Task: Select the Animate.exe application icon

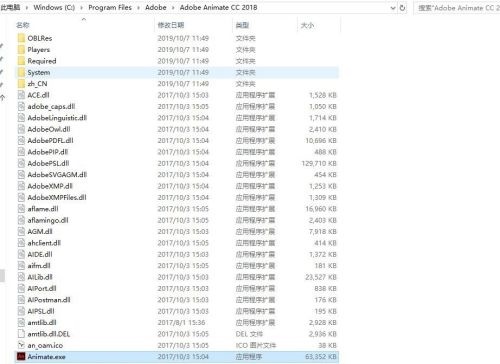Action: (x=21, y=357)
